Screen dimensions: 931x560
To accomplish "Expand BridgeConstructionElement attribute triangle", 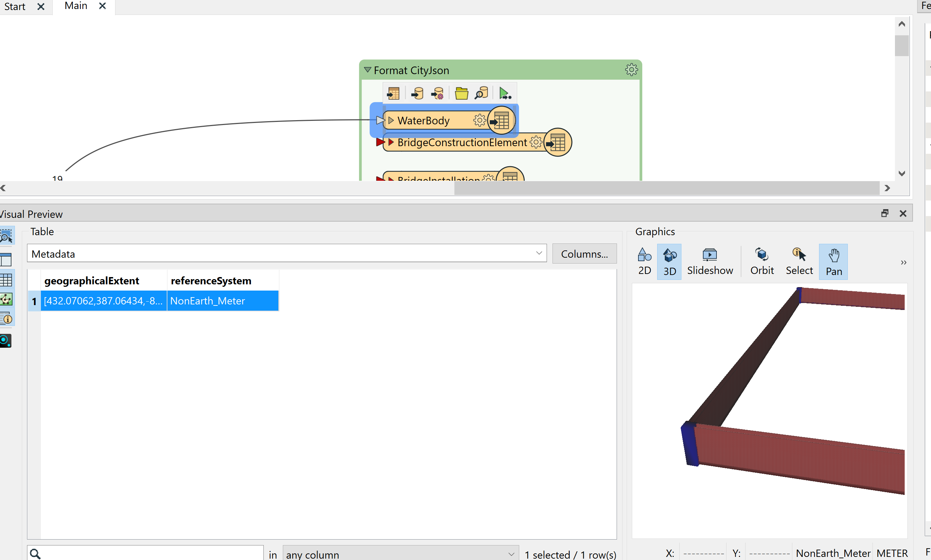I will click(391, 142).
